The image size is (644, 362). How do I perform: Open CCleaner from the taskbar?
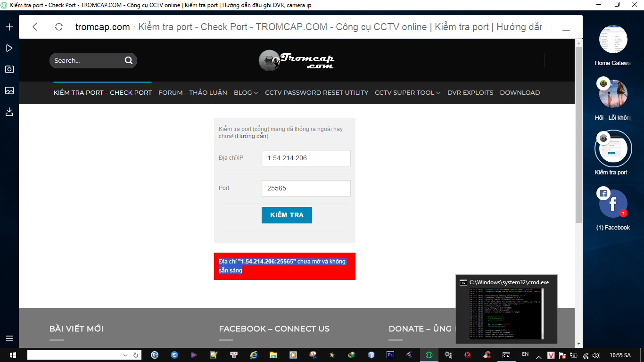pos(487,355)
